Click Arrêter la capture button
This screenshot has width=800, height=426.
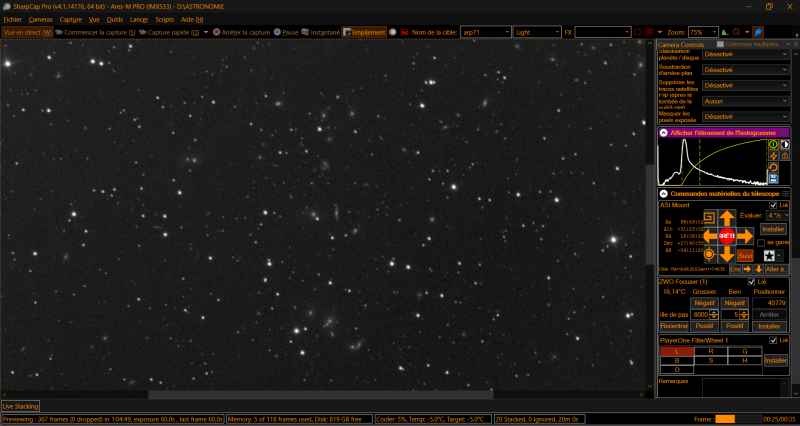point(241,32)
